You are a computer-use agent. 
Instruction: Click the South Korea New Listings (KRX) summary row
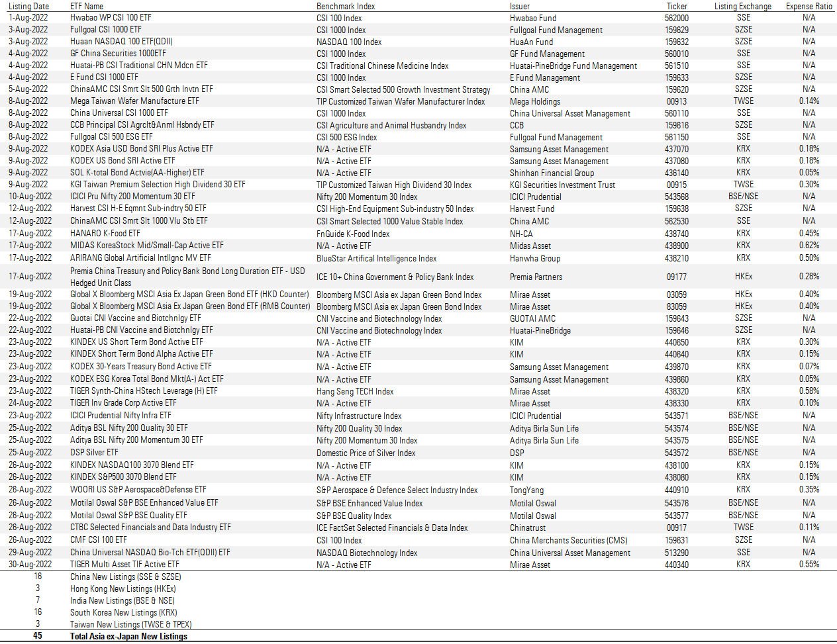click(x=124, y=612)
